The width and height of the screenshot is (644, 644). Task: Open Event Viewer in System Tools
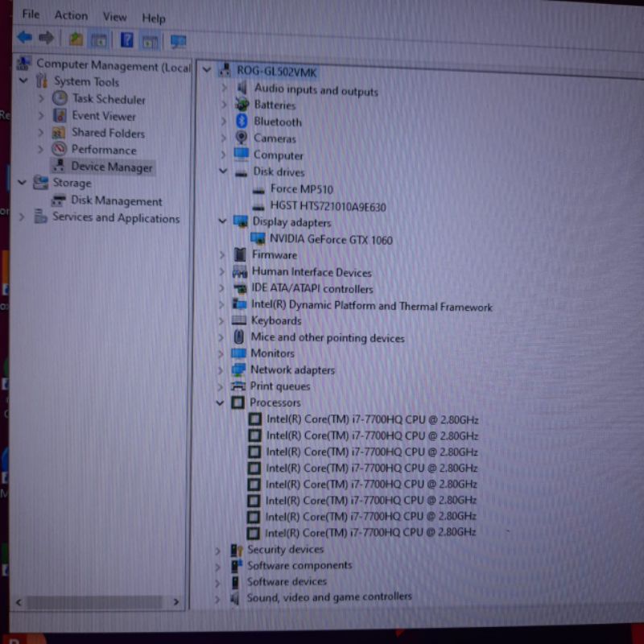(103, 116)
